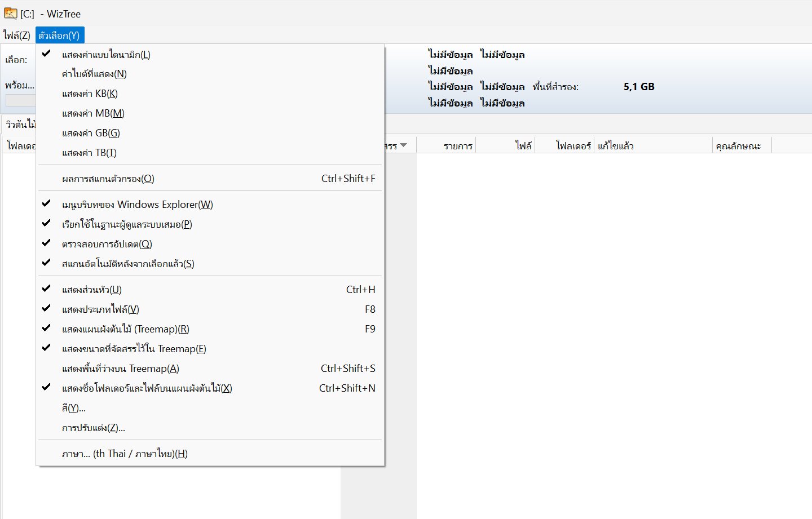Close the ตัวเลือก(Y) menu

click(x=60, y=36)
